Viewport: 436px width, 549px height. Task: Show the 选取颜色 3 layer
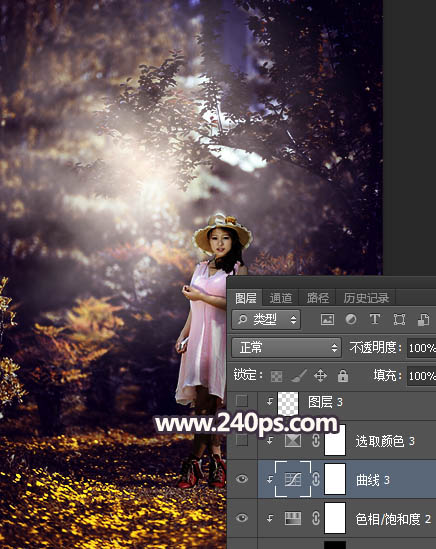(242, 440)
